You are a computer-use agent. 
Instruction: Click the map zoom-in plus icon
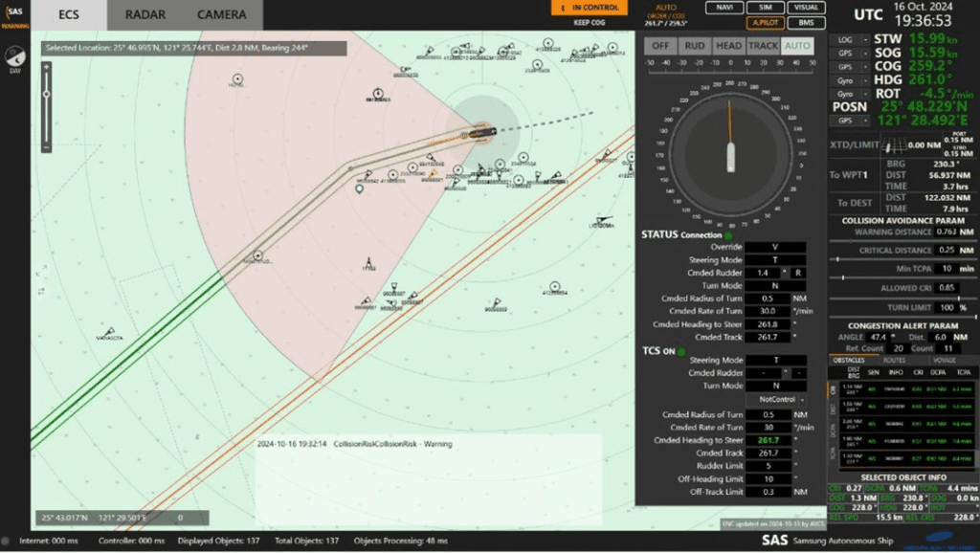[46, 67]
